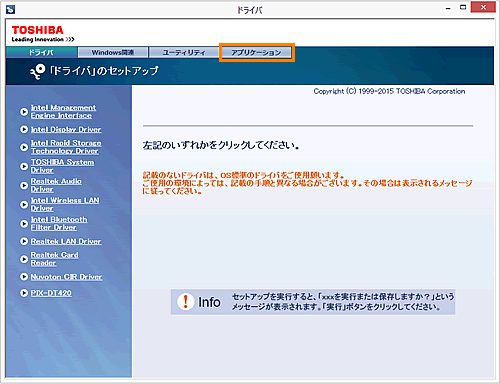Viewport: 500px width, 384px height.
Task: Click arrow icon beside Intel Bluetooth Filter Driver
Action: [24, 223]
